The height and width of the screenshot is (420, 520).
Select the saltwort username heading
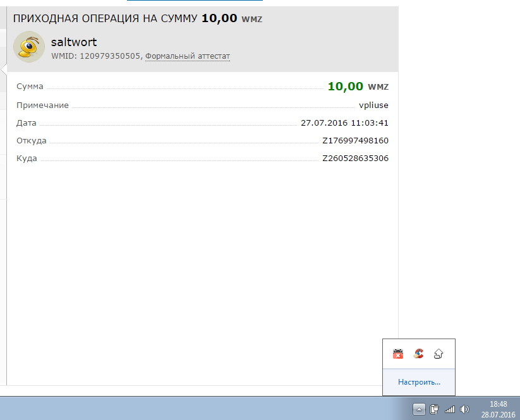coord(74,42)
